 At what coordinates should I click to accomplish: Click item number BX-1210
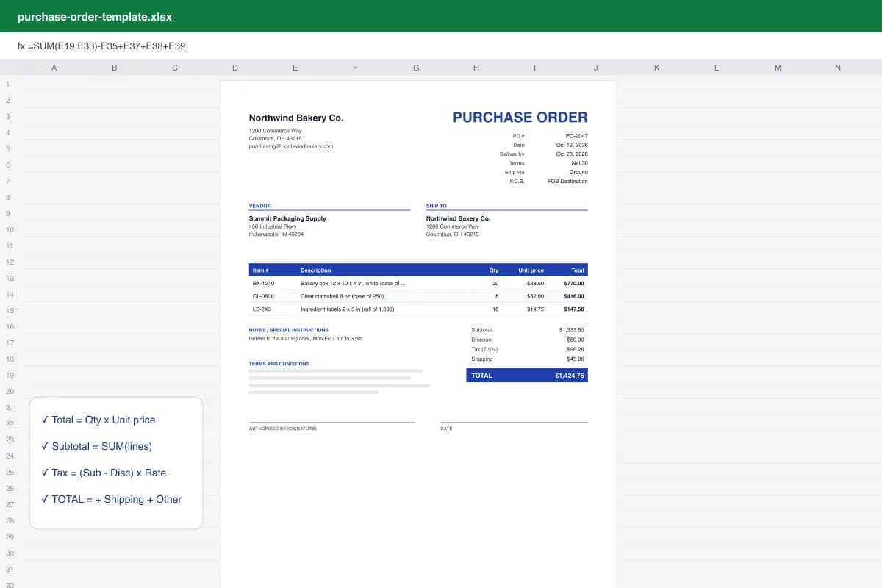263,283
